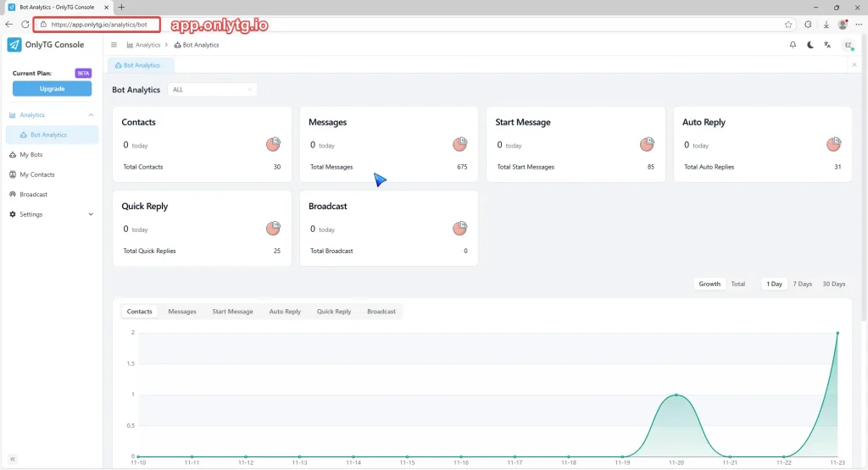This screenshot has height=470, width=868.
Task: Click the Quick Reply card pie chart icon
Action: [274, 228]
